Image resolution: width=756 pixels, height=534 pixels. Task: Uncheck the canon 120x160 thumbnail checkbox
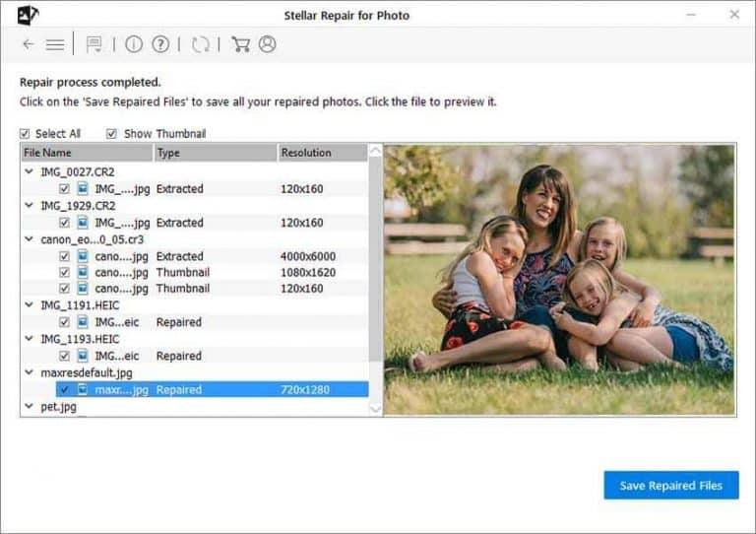64,289
